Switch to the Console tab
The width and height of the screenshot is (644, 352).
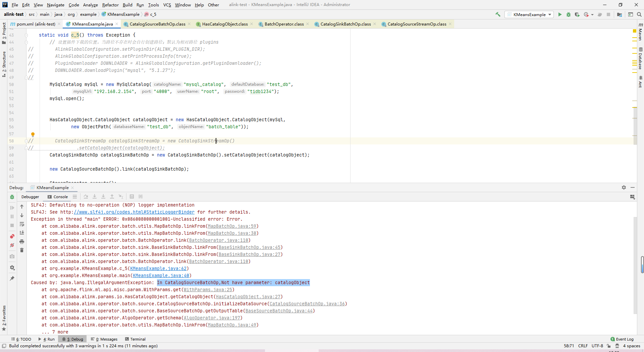click(58, 197)
